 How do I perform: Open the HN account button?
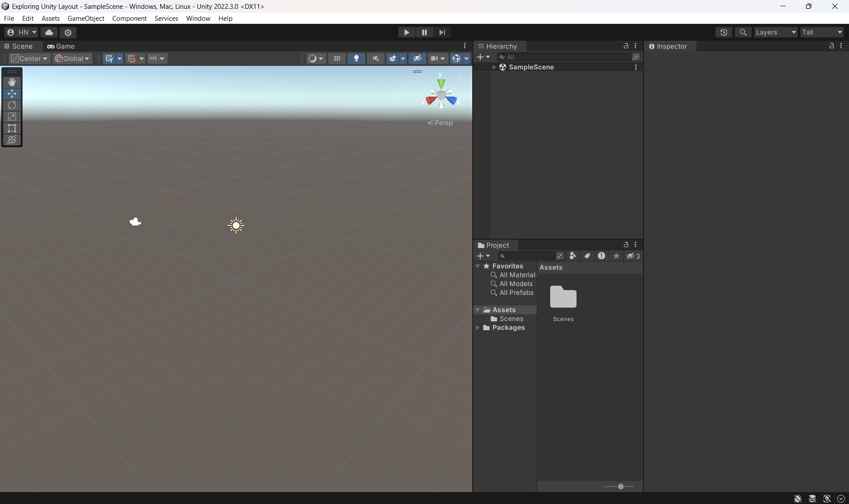[x=21, y=32]
